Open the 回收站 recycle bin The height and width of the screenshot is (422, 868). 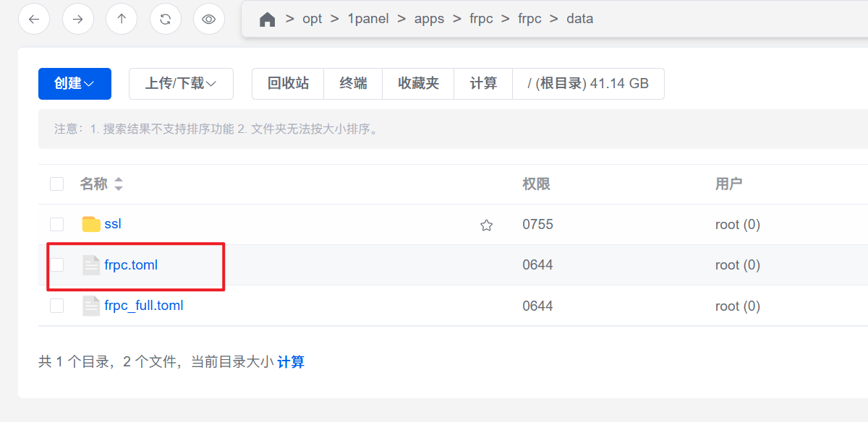[288, 84]
